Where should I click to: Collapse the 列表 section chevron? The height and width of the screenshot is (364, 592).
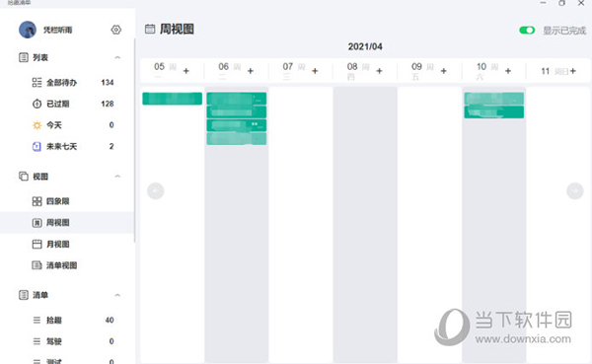[x=117, y=58]
